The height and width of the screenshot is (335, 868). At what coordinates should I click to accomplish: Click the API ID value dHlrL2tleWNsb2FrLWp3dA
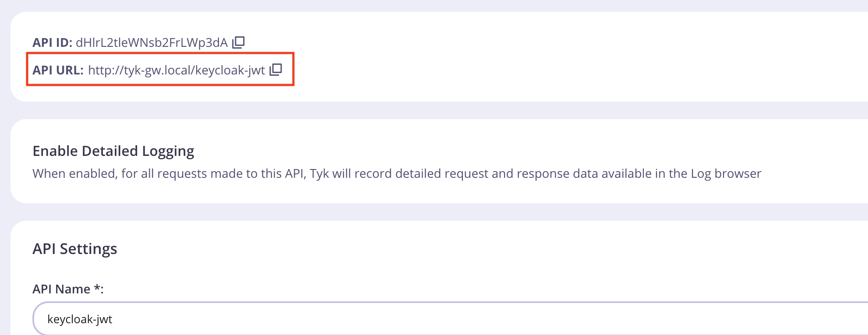click(152, 42)
